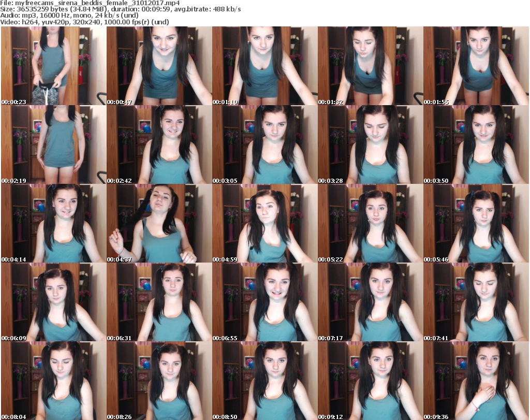
Task: Click the frame timed 00:05:22
Action: point(370,223)
